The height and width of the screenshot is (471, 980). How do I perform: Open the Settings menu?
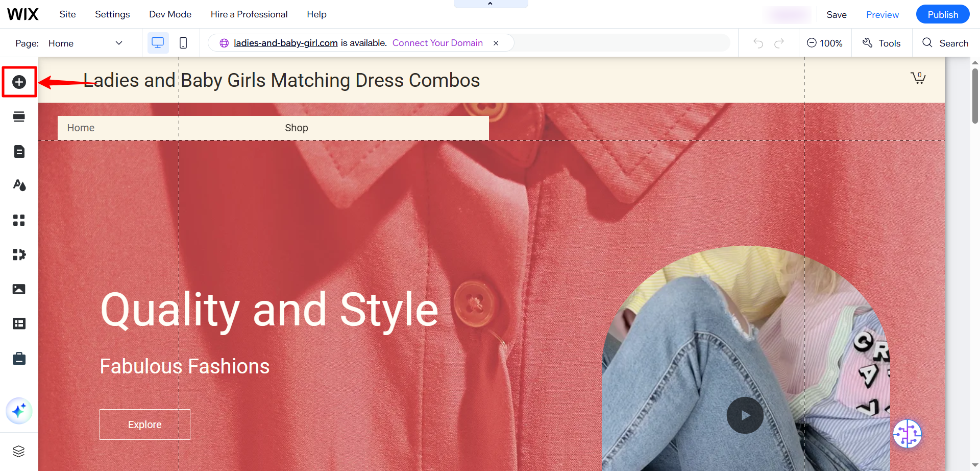pyautogui.click(x=112, y=14)
